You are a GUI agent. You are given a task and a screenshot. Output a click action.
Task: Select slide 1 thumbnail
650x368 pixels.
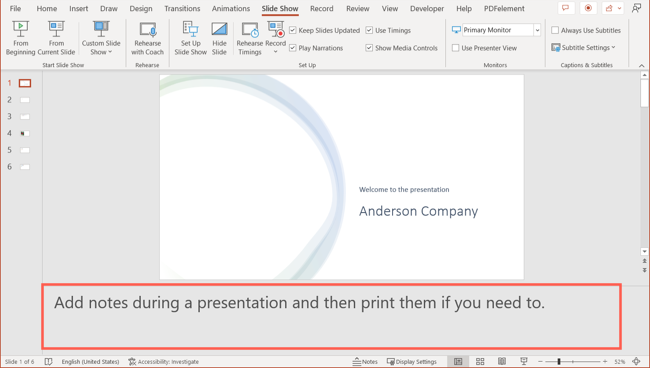[x=25, y=83]
